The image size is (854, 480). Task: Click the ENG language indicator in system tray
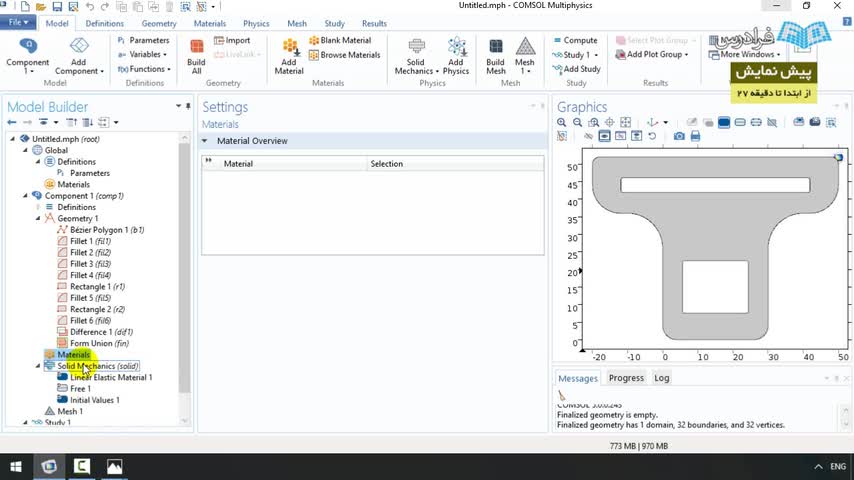(x=838, y=466)
